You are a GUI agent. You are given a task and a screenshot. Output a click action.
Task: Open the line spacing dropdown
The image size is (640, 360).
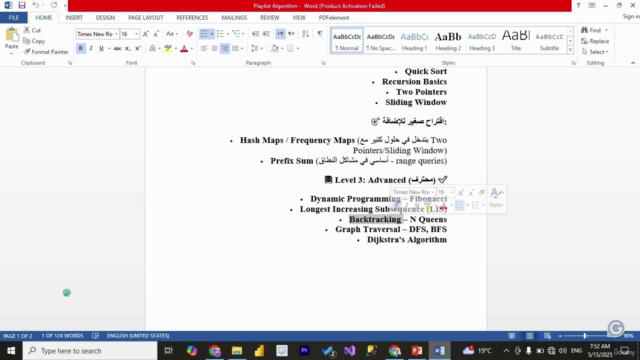pyautogui.click(x=256, y=49)
